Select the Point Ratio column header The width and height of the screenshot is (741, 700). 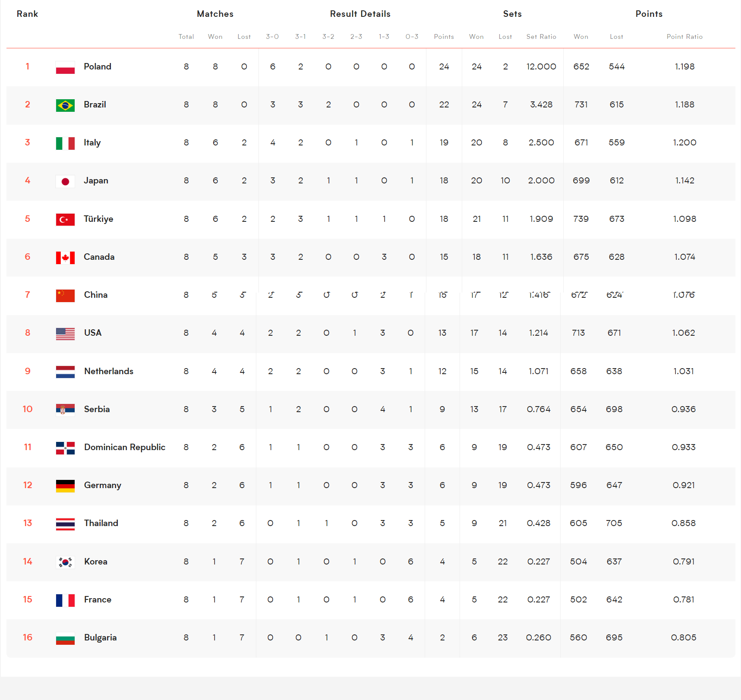pyautogui.click(x=684, y=37)
